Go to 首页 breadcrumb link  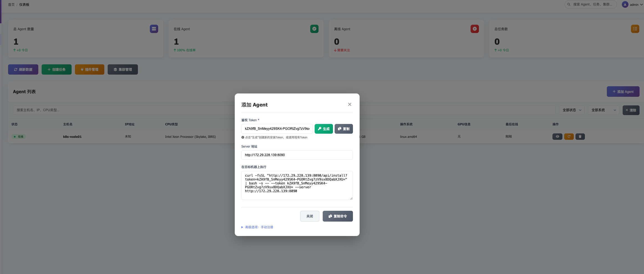click(11, 4)
